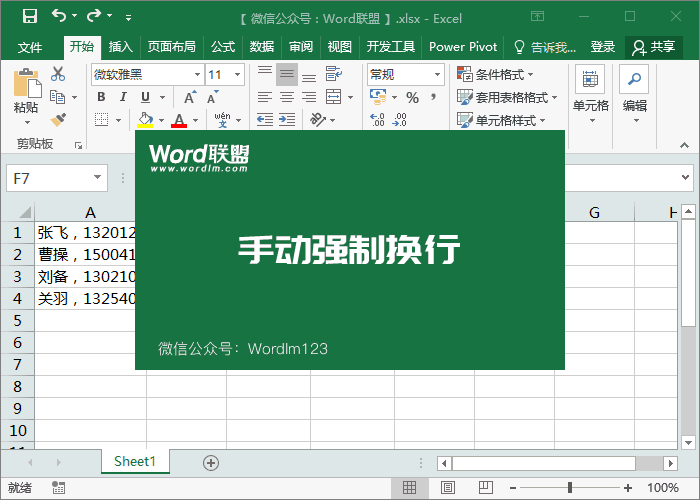Toggle Bold formatting
Screen dimensions: 700x500
pos(101,97)
